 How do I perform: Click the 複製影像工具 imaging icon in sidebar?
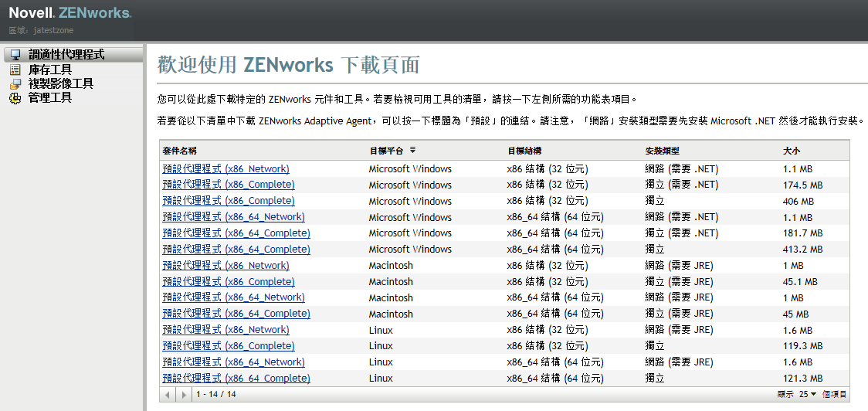[x=16, y=84]
